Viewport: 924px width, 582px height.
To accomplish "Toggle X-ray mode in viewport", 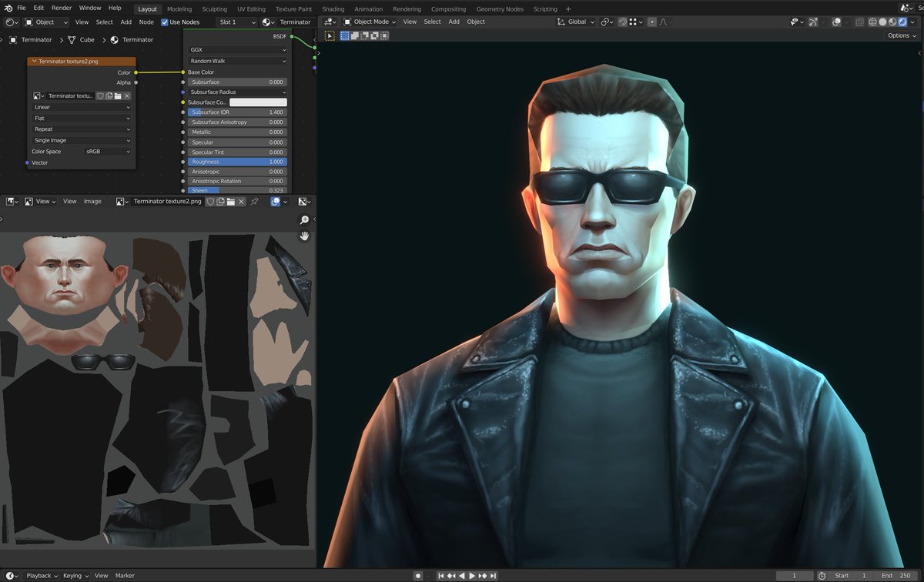I will (859, 22).
